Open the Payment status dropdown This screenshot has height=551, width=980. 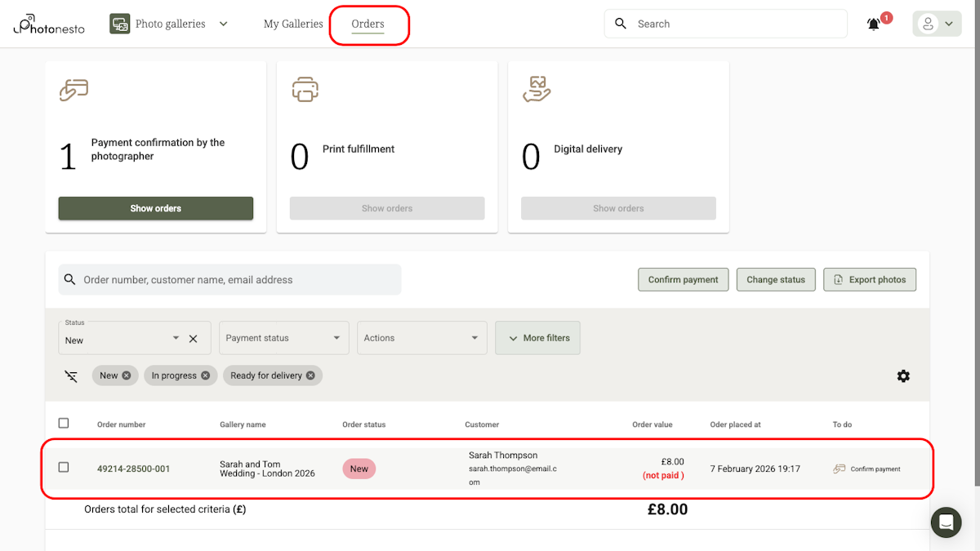[x=283, y=337]
